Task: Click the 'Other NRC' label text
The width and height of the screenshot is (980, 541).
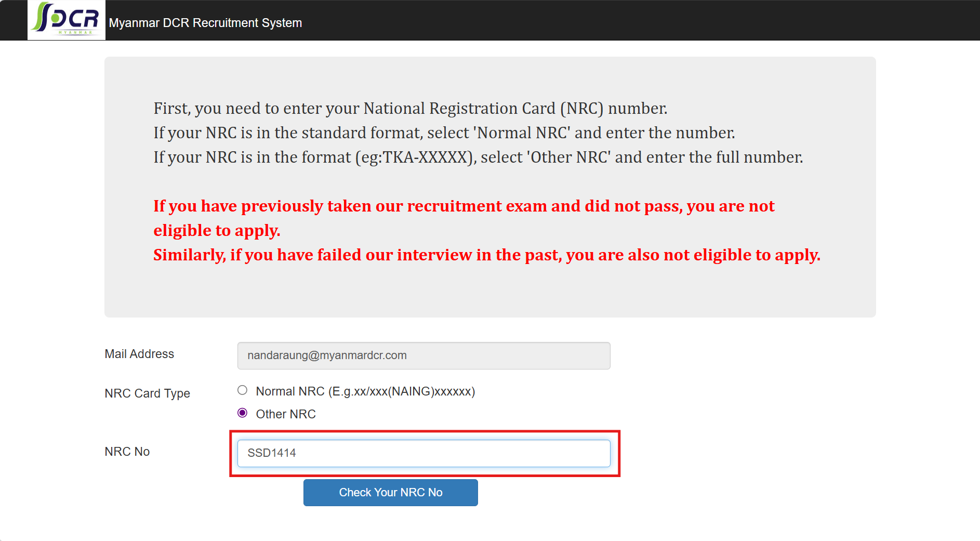Action: click(286, 414)
